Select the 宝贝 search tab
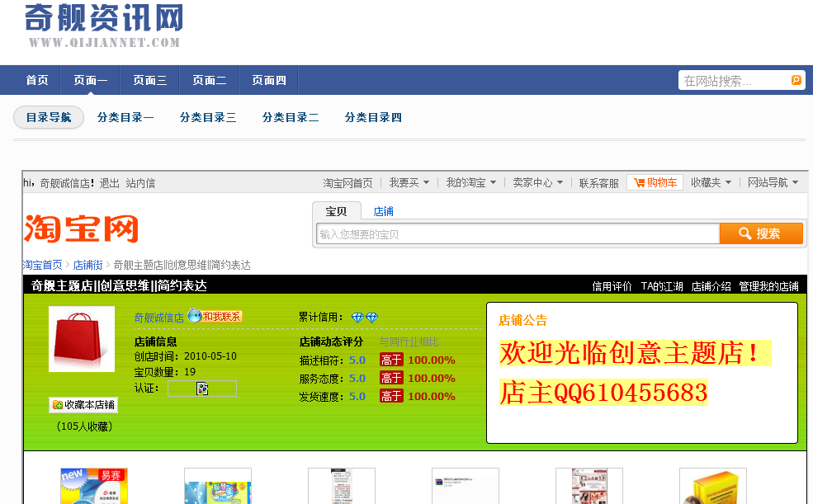Image resolution: width=813 pixels, height=504 pixels. (x=336, y=211)
